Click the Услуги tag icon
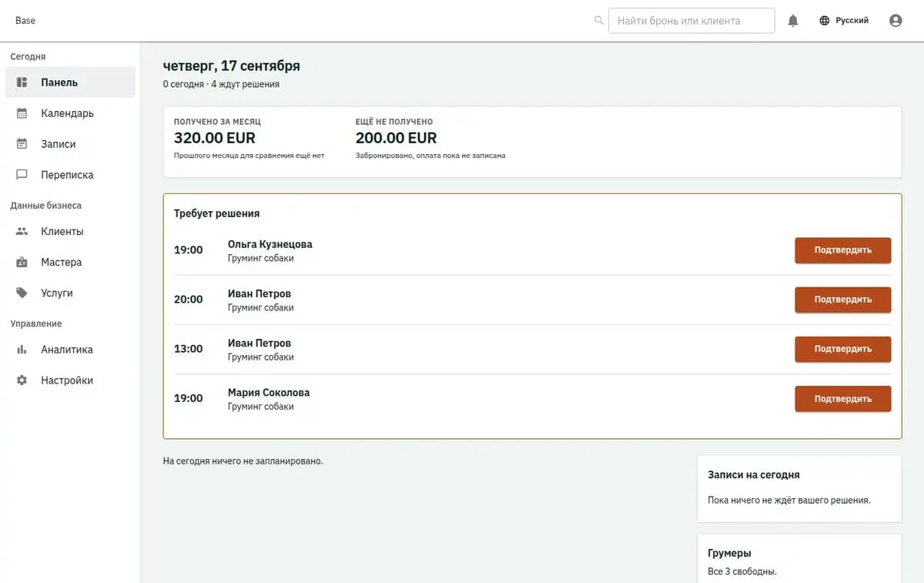 (22, 293)
